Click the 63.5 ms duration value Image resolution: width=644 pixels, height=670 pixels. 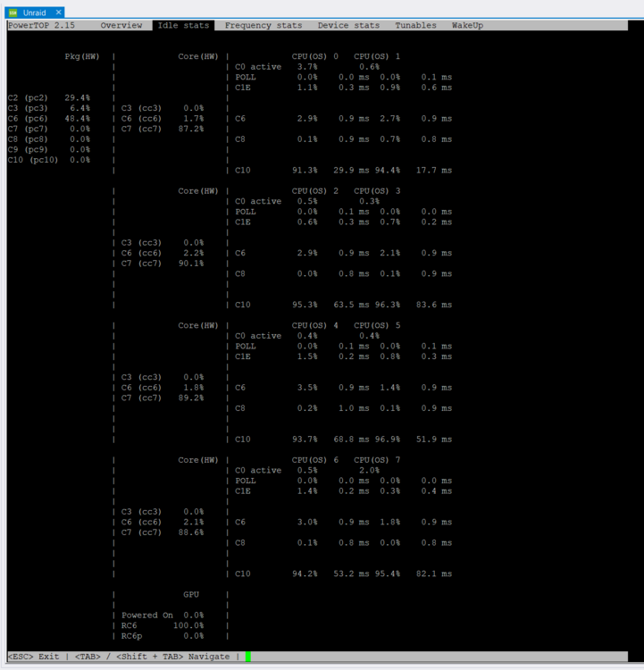click(x=351, y=305)
